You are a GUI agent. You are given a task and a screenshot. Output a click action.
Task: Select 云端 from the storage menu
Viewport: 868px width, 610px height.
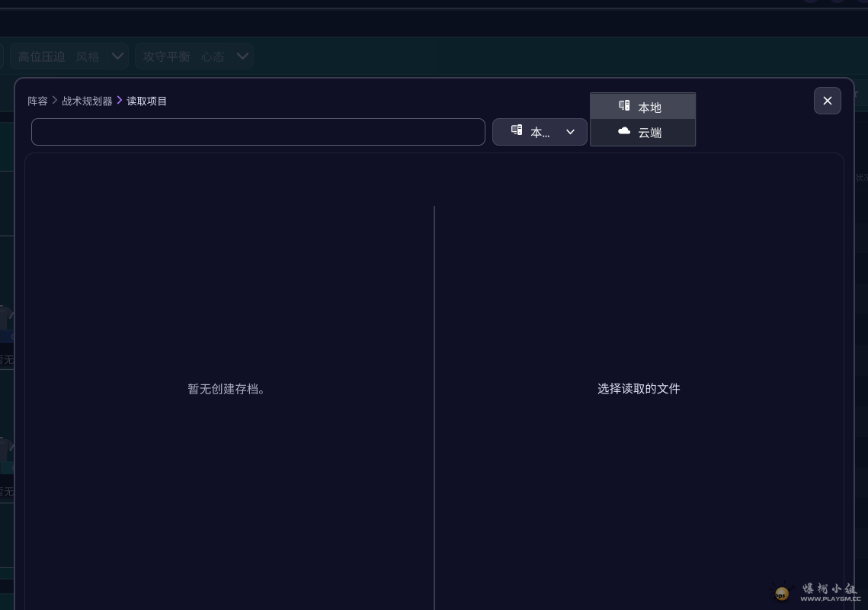pyautogui.click(x=649, y=133)
